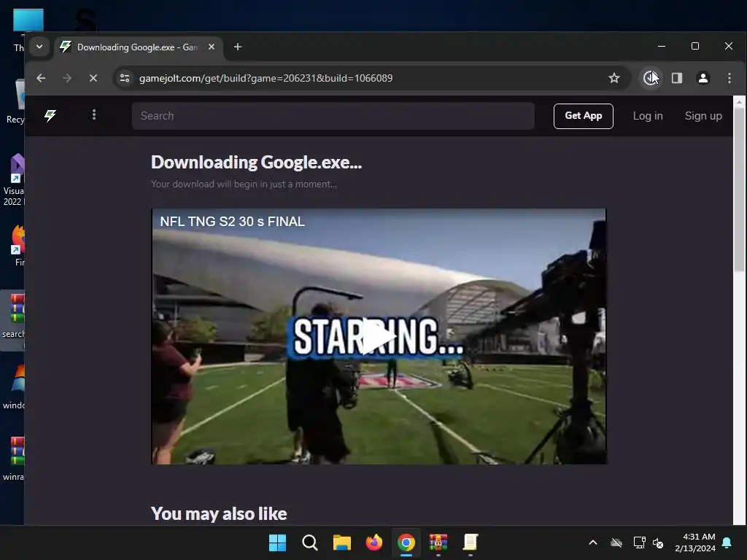Bookmark this page with the star icon
This screenshot has height=560, width=747.
(614, 78)
